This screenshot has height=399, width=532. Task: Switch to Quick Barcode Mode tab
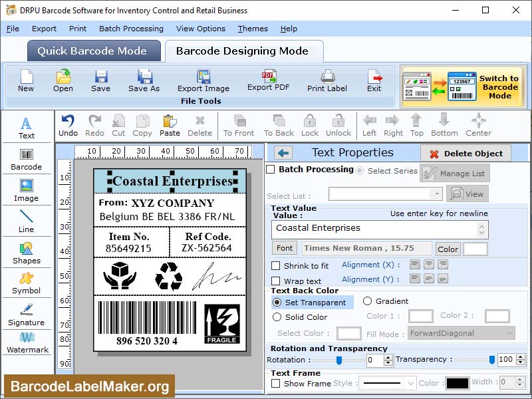(93, 51)
